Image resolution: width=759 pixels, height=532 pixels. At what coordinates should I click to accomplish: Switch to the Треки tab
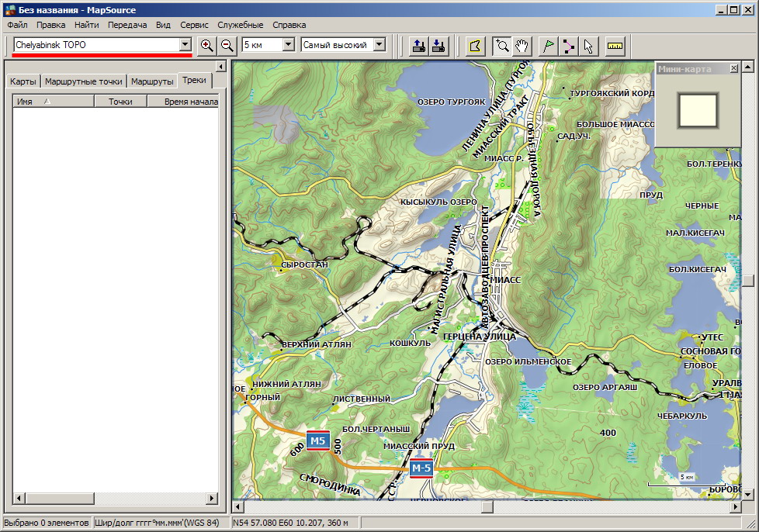click(195, 81)
